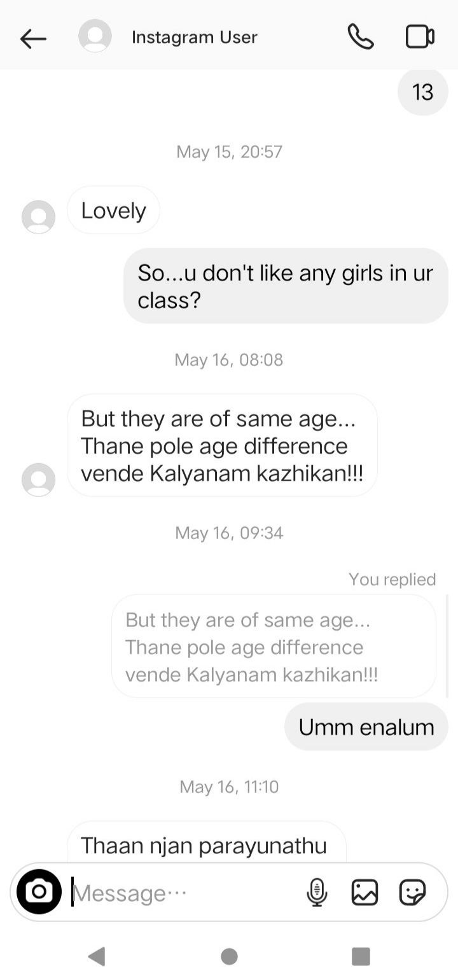Image resolution: width=458 pixels, height=980 pixels.
Task: Open header profile avatar
Action: (95, 36)
